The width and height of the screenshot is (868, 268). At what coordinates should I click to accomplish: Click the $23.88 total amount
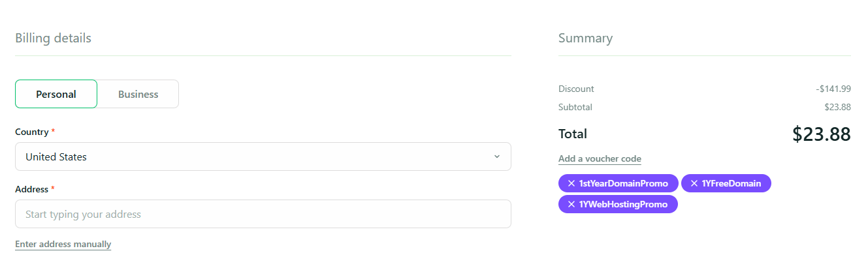821,134
